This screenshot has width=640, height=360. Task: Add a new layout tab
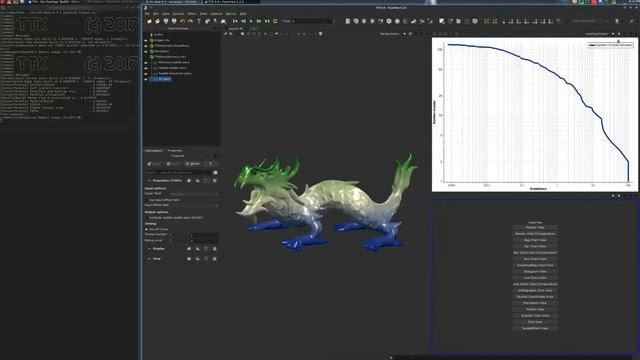tap(253, 29)
